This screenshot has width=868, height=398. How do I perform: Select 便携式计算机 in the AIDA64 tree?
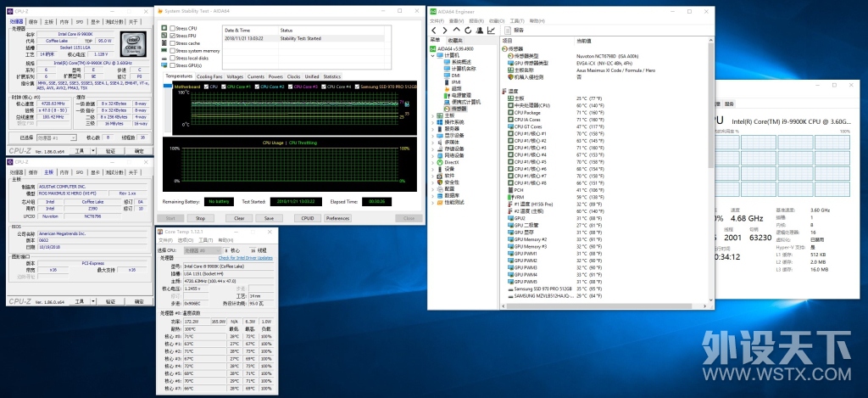462,102
